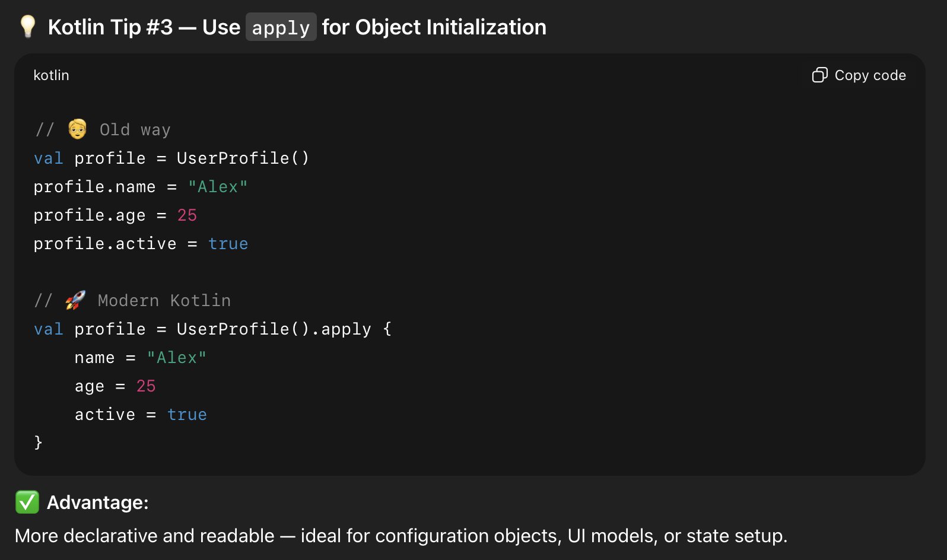Click true in the profile.active line
The height and width of the screenshot is (560, 947).
[228, 244]
